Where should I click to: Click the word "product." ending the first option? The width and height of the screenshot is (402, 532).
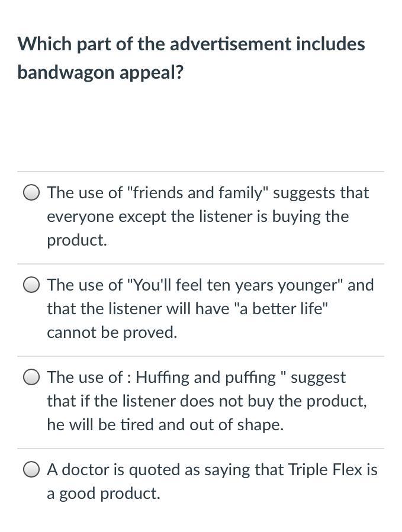[77, 240]
